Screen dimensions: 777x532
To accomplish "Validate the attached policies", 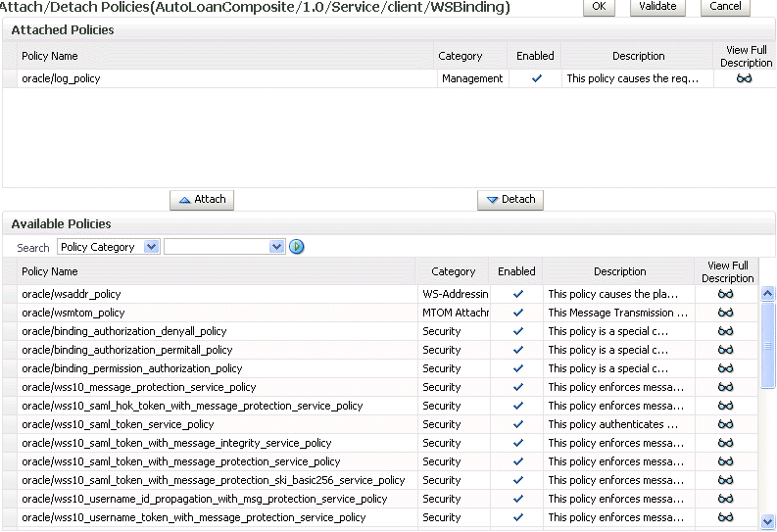I will click(x=657, y=7).
